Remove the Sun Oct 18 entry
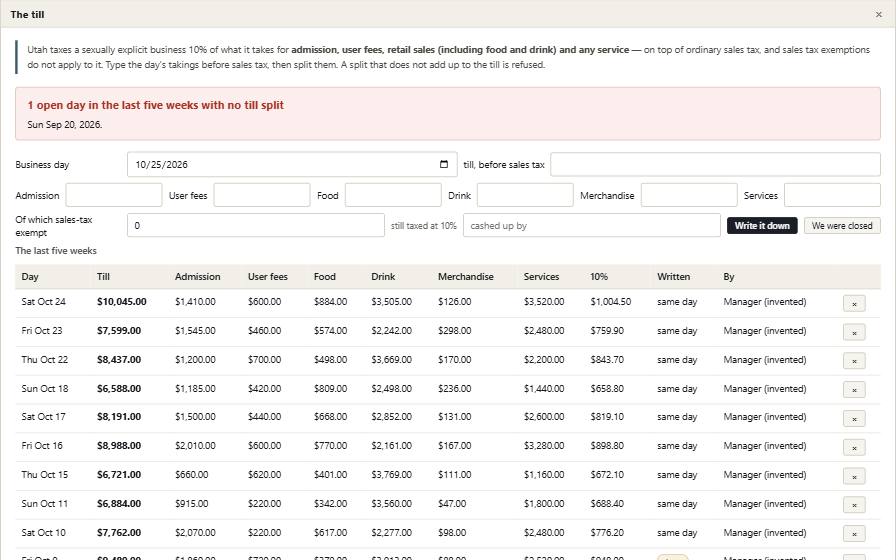The height and width of the screenshot is (560, 896). [x=854, y=390]
